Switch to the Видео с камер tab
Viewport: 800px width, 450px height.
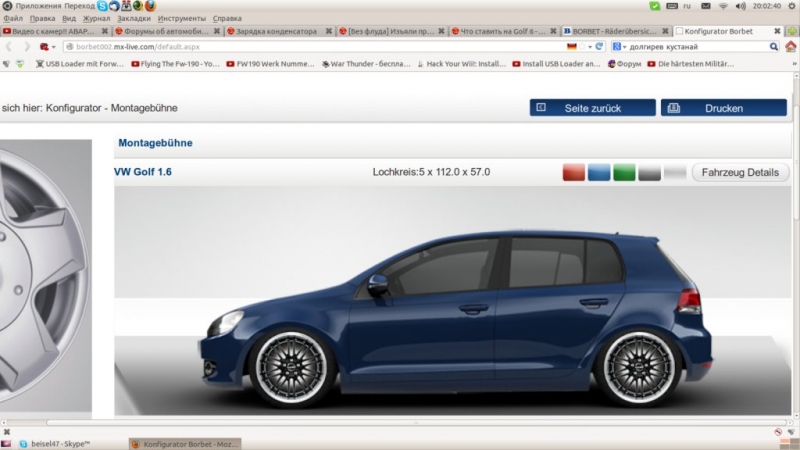point(55,31)
